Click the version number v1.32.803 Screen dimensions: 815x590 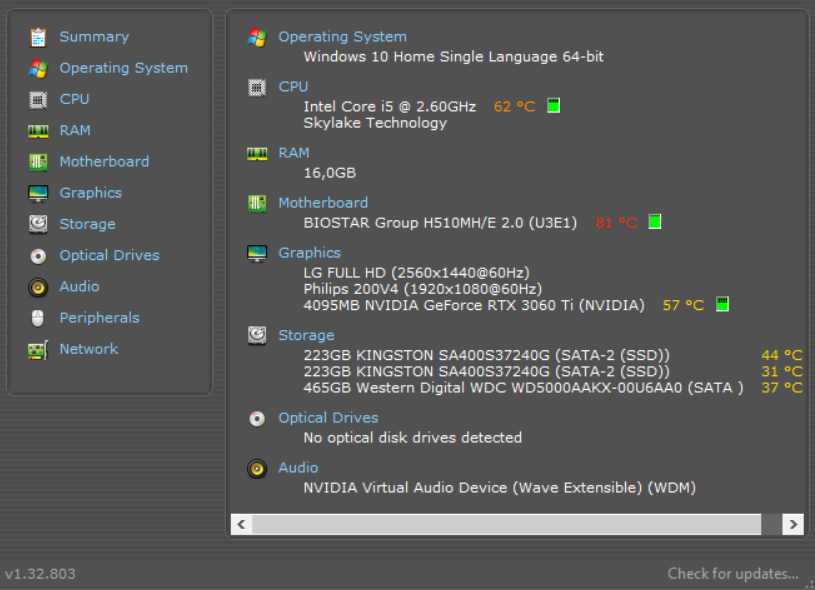click(x=41, y=574)
